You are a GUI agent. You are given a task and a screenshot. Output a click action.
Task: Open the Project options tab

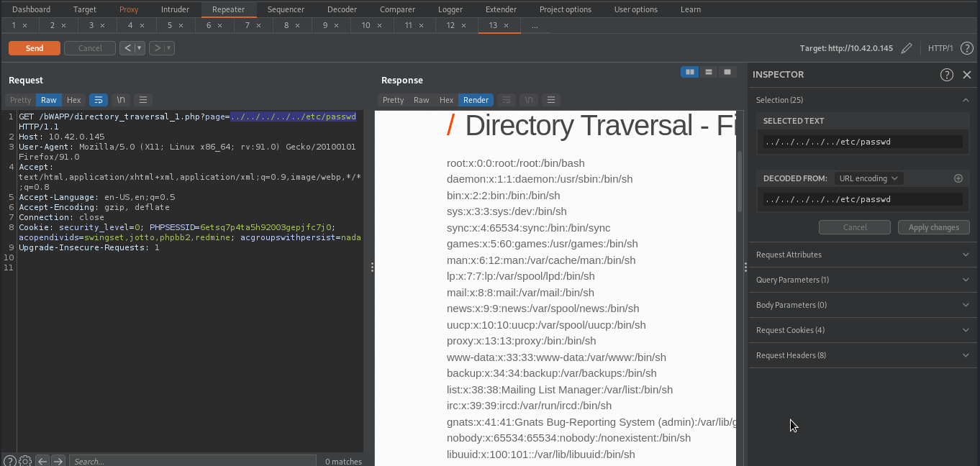pos(566,9)
